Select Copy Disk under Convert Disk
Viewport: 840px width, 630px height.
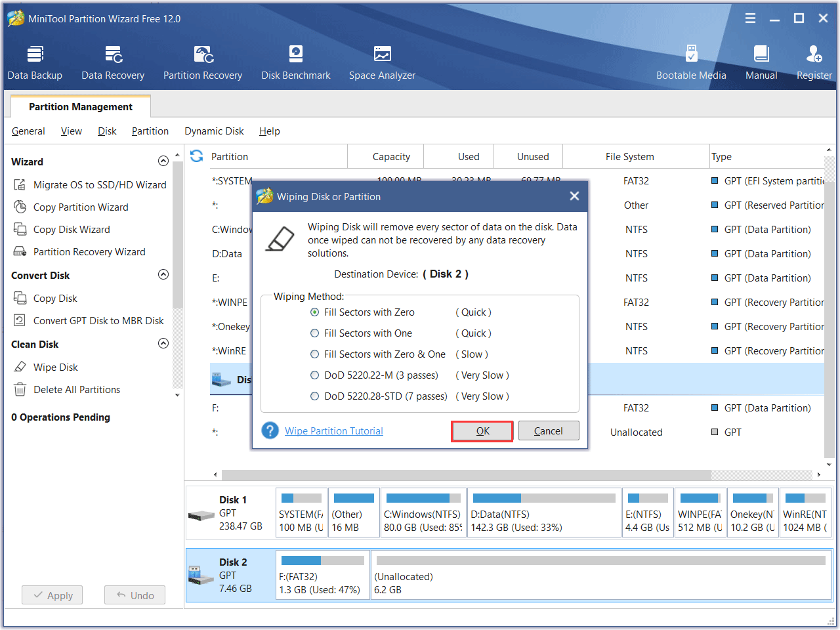click(46, 299)
